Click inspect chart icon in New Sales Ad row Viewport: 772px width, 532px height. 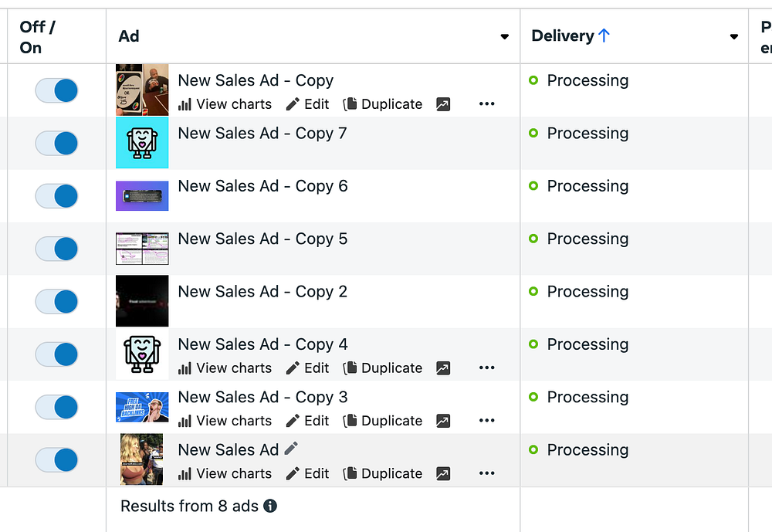coord(443,473)
